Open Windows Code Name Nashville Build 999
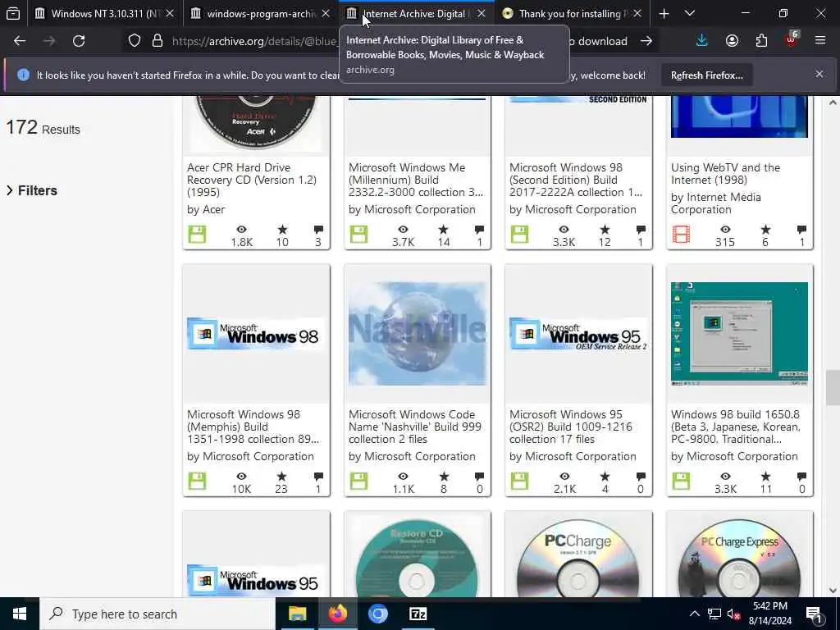The width and height of the screenshot is (840, 630). (414, 427)
